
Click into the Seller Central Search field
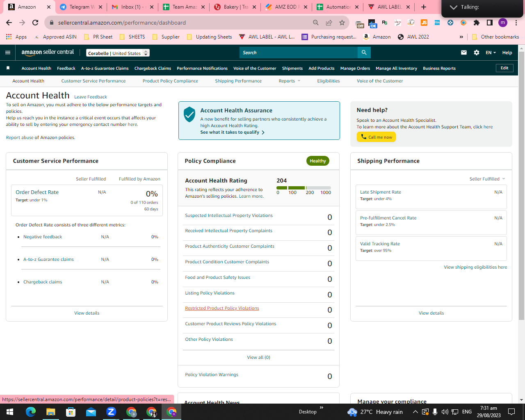299,52
